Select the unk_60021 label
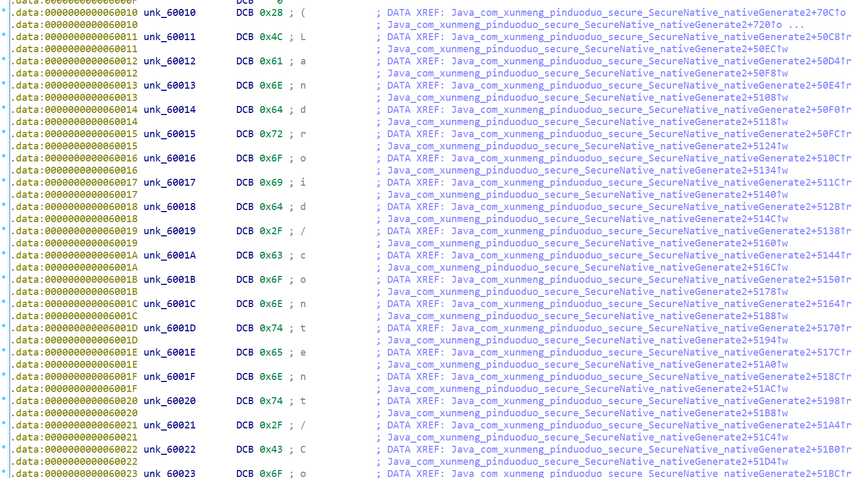Screen dimensions: 868x478 tap(169, 425)
